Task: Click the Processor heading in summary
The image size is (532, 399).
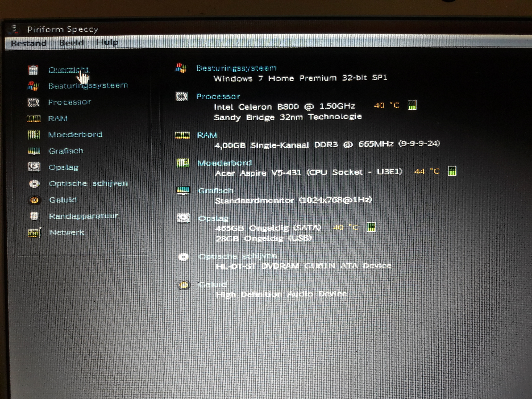Action: (x=218, y=96)
